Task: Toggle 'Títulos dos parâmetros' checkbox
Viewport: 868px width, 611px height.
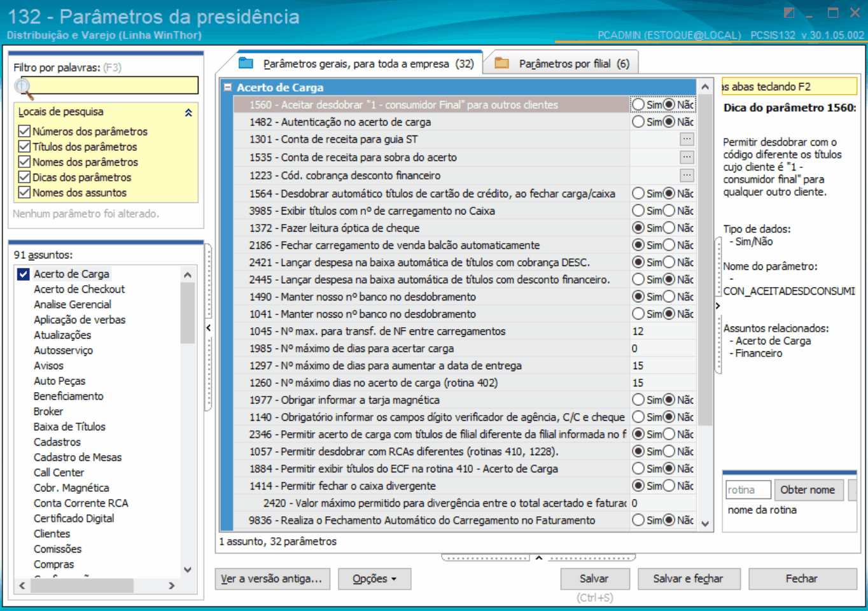Action: tap(24, 146)
